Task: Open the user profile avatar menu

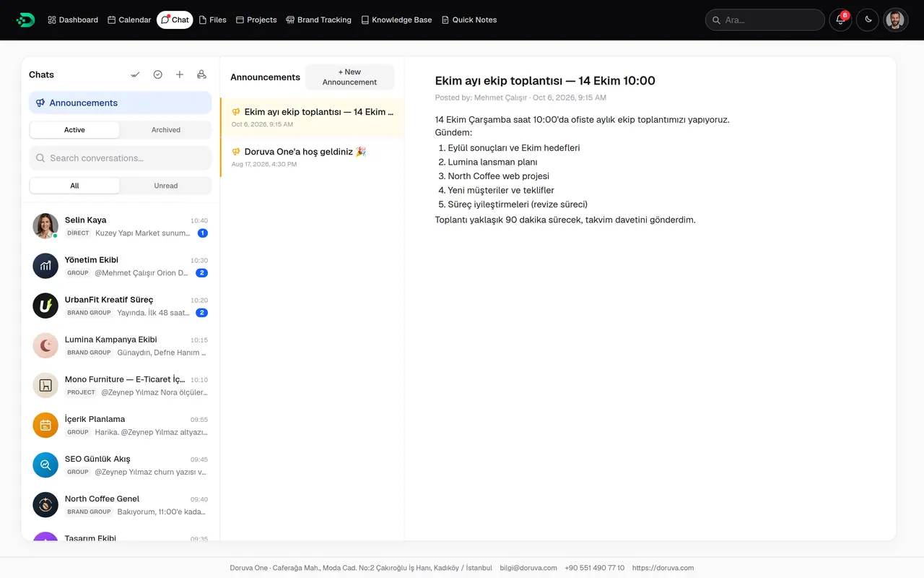Action: (895, 20)
